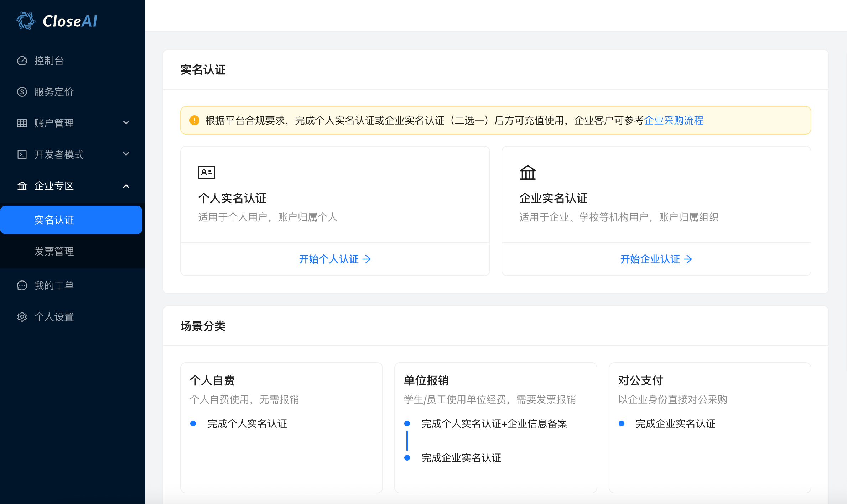Click the 我的工单 chat bubble icon
Image resolution: width=847 pixels, height=504 pixels.
coord(22,285)
